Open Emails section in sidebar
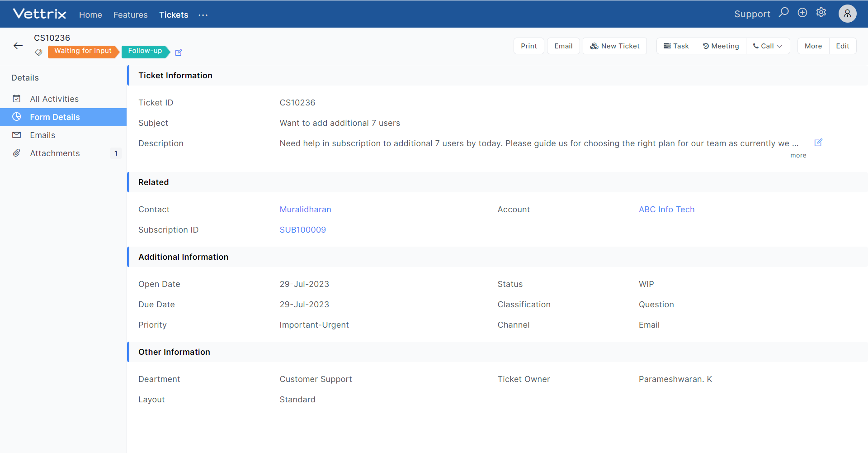Screen dimensions: 868x453 [x=63, y=135]
